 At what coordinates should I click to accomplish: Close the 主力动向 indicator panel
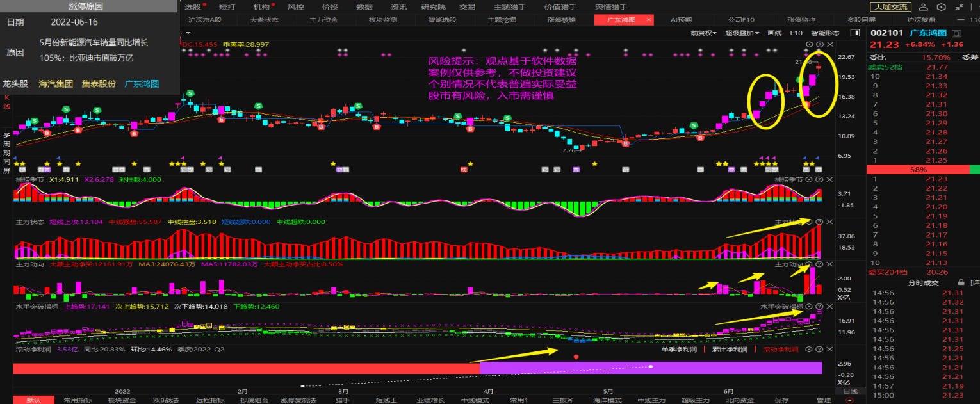(x=829, y=264)
